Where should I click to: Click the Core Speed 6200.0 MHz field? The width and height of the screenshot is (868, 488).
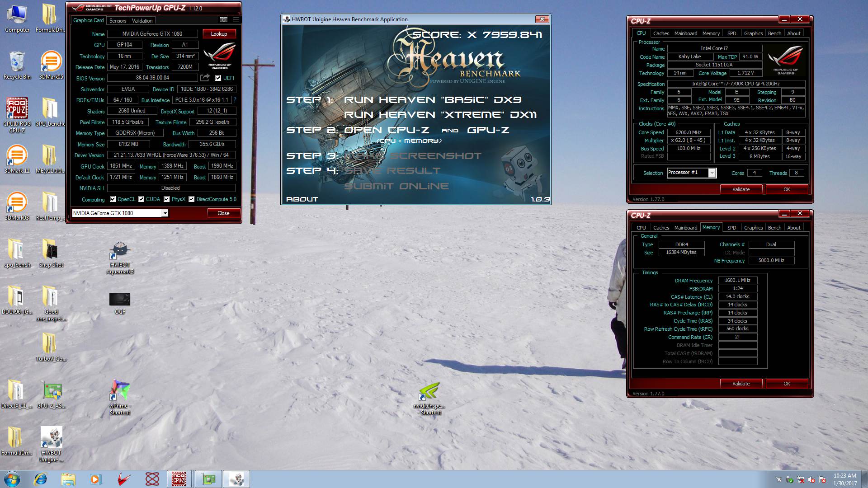[689, 132]
